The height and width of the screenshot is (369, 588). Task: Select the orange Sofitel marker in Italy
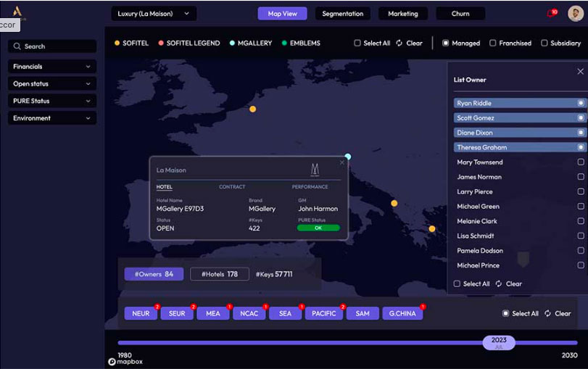(x=394, y=203)
